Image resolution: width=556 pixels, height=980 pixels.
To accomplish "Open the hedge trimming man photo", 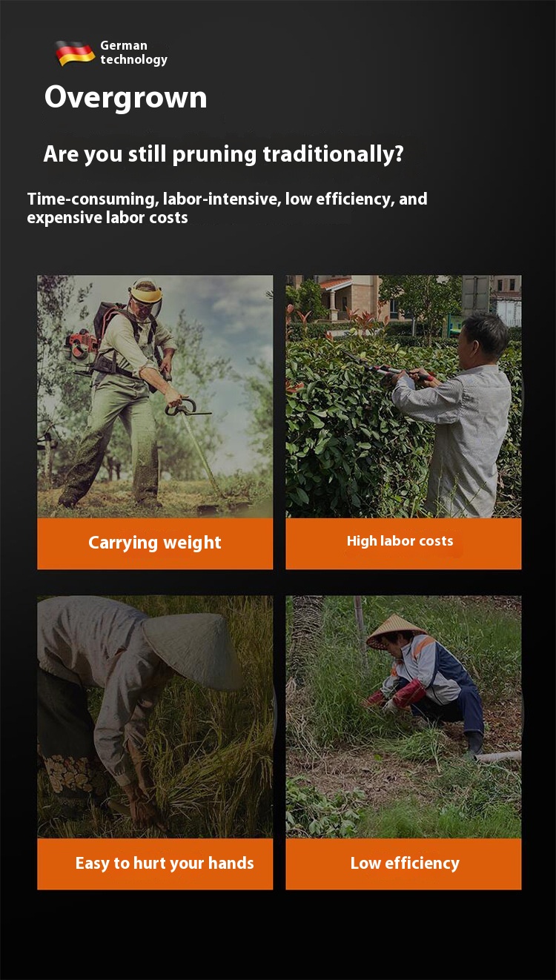I will pos(403,397).
